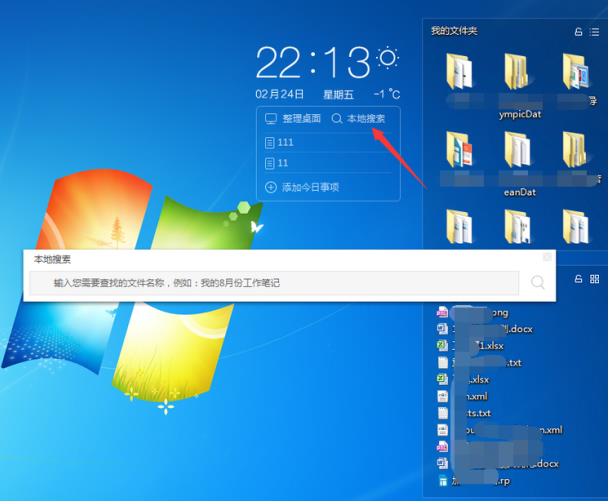This screenshot has height=504, width=610.
Task: Open the ympicDat folder
Action: pyautogui.click(x=519, y=85)
